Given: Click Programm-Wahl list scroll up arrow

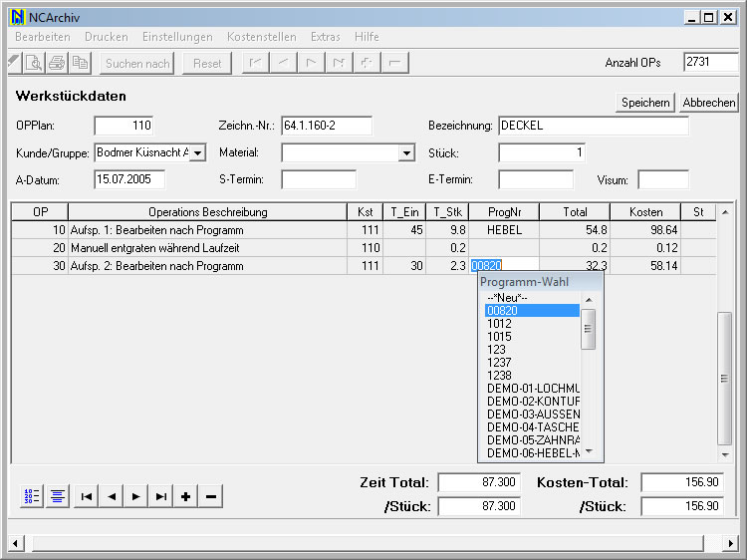Looking at the screenshot, I should point(589,300).
